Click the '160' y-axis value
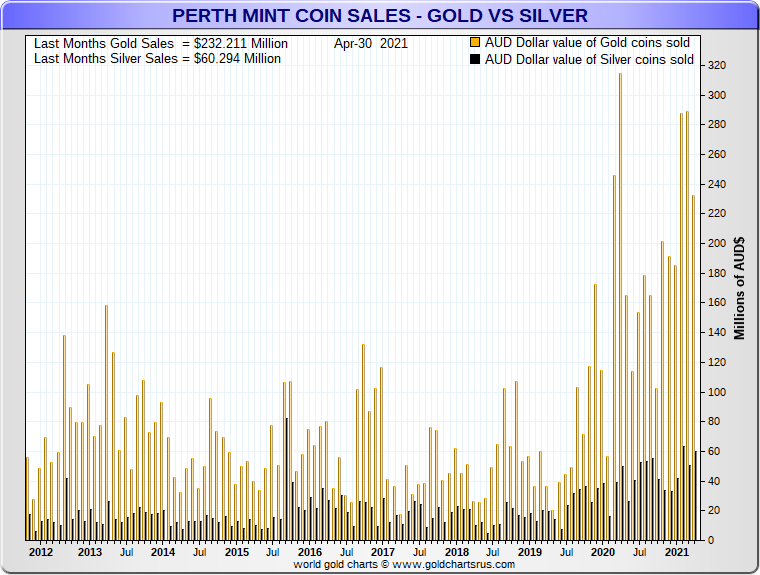Image resolution: width=760 pixels, height=575 pixels. [x=717, y=303]
